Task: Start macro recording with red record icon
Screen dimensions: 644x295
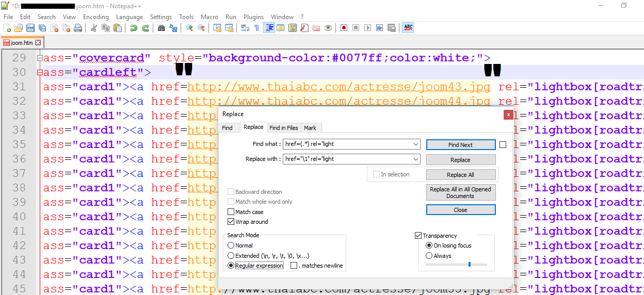Action: (344, 28)
